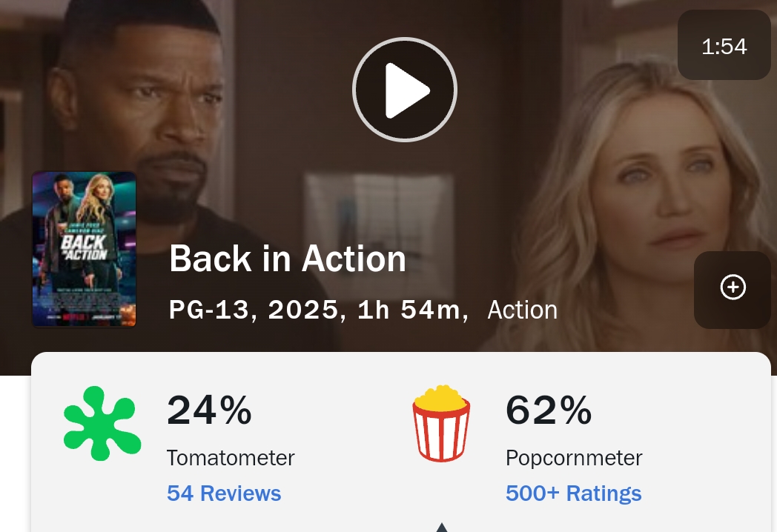The width and height of the screenshot is (777, 532).
Task: Click the Popcornmeter label
Action: [574, 458]
